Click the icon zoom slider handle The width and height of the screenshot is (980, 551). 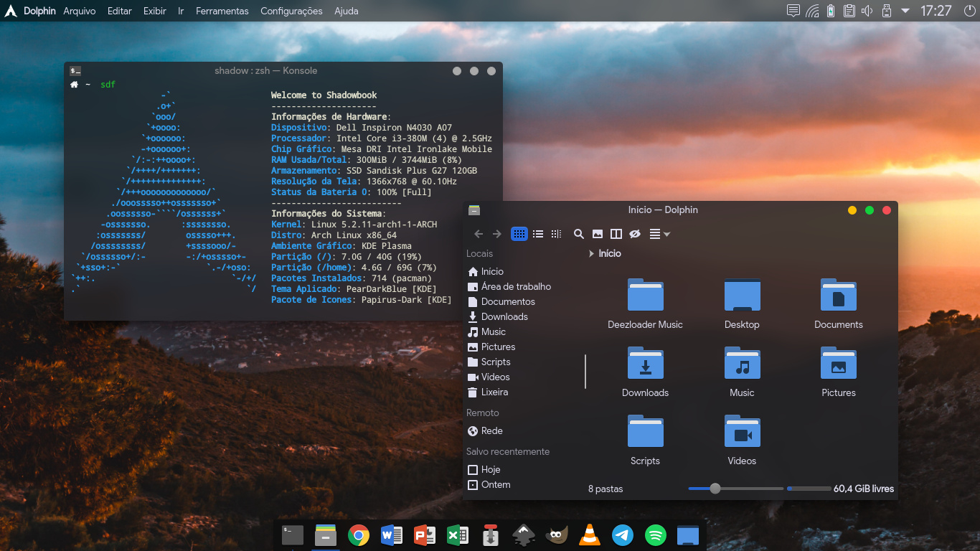coord(715,489)
